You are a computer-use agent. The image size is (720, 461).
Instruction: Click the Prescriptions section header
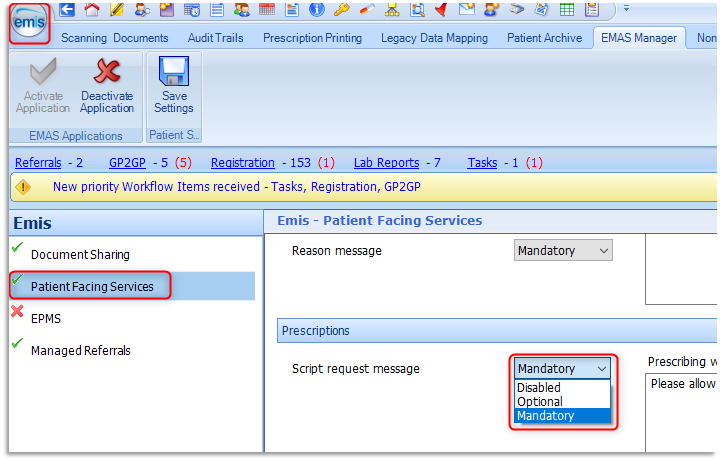pyautogui.click(x=497, y=331)
